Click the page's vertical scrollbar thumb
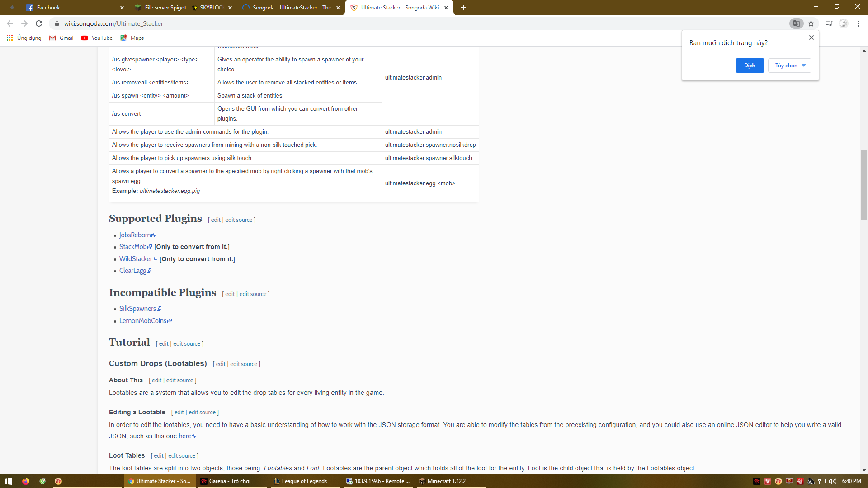 (864, 184)
